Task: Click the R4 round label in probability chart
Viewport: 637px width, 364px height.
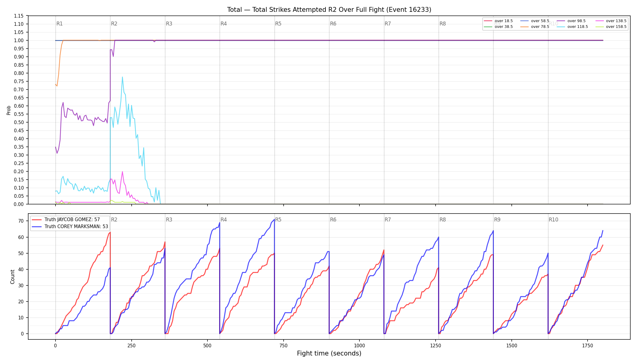Action: pyautogui.click(x=224, y=24)
